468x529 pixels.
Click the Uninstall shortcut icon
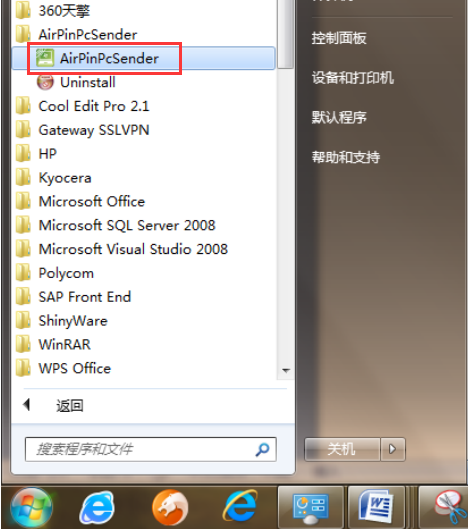[45, 82]
